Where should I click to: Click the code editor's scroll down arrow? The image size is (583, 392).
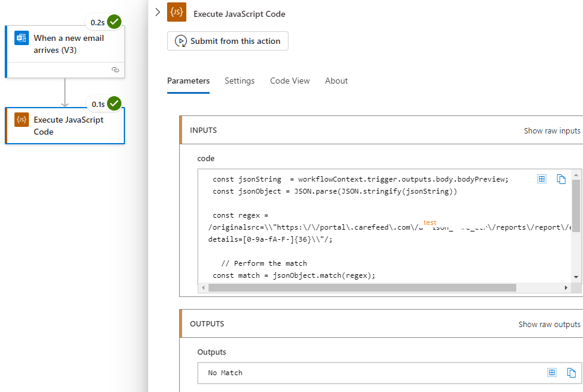576,277
